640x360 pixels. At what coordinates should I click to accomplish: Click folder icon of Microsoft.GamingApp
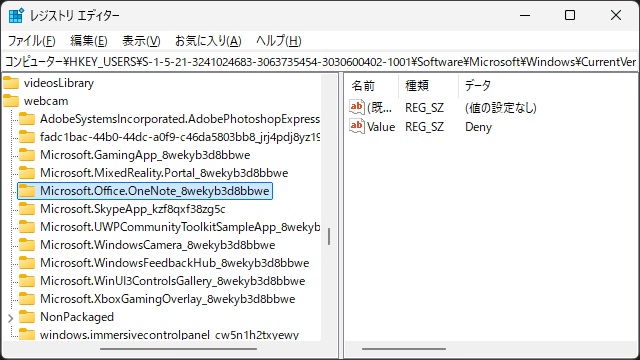click(x=27, y=155)
